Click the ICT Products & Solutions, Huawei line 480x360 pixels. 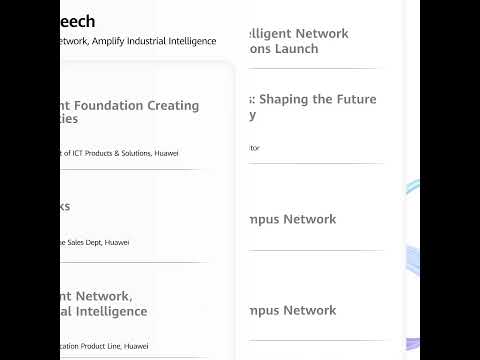coord(119,153)
